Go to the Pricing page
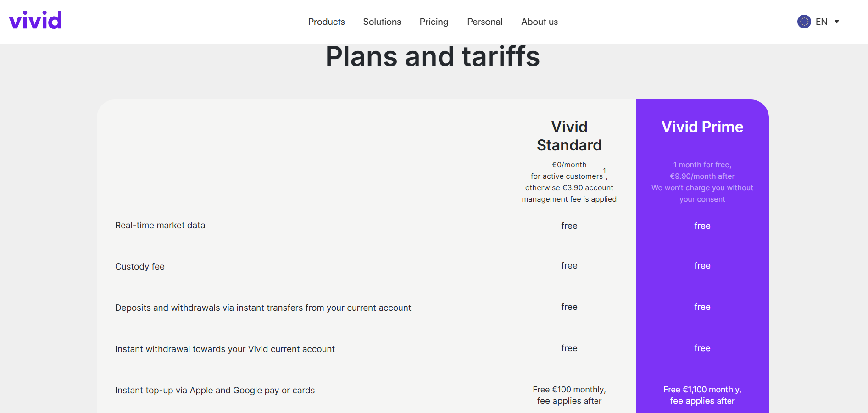 [x=434, y=22]
